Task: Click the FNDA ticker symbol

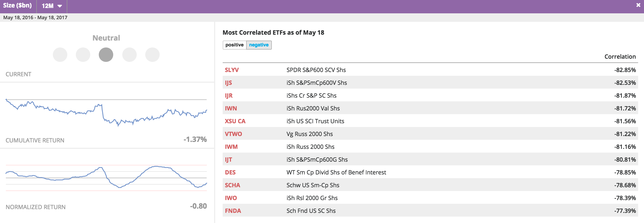Action: [233, 211]
